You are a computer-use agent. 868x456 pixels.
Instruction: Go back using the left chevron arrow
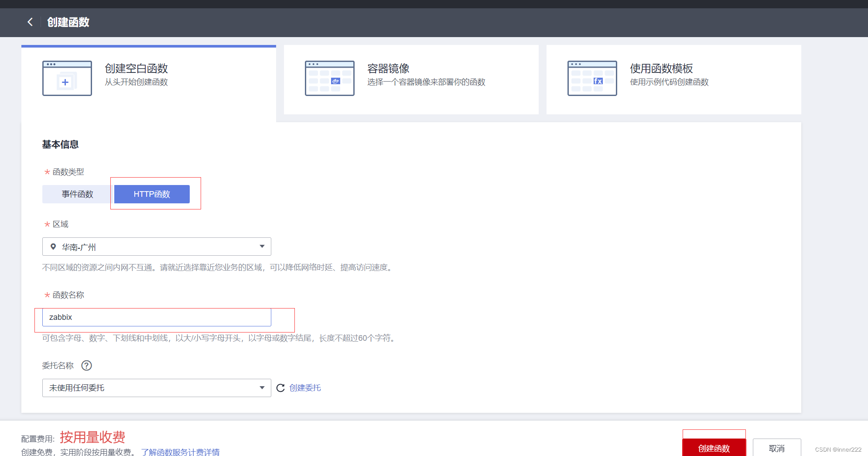tap(30, 22)
